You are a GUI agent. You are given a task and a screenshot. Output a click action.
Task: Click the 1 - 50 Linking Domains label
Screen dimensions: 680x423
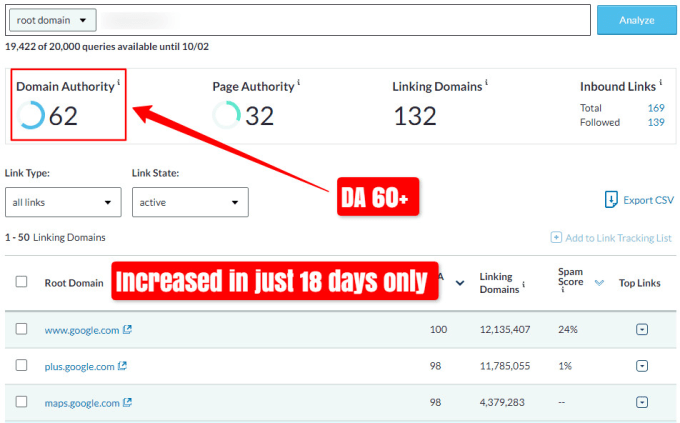tap(55, 237)
